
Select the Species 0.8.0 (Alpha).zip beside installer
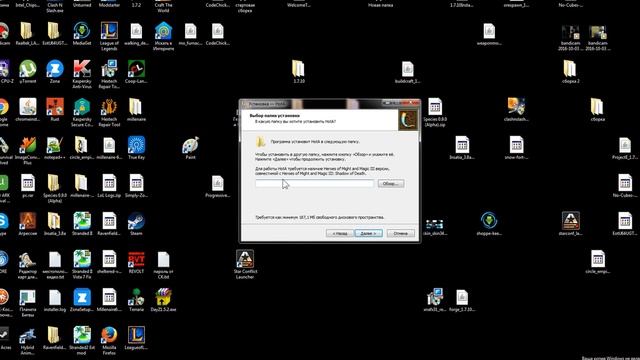pos(435,112)
